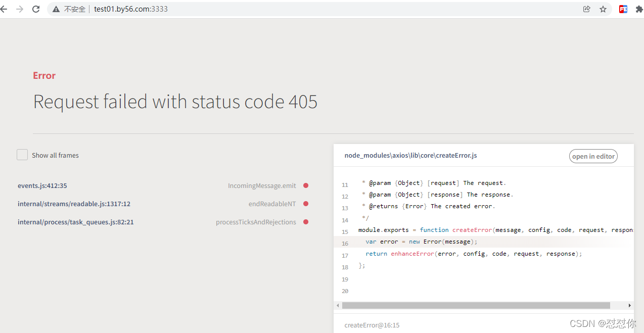
Task: Click the 不安全 security label
Action: (x=75, y=9)
